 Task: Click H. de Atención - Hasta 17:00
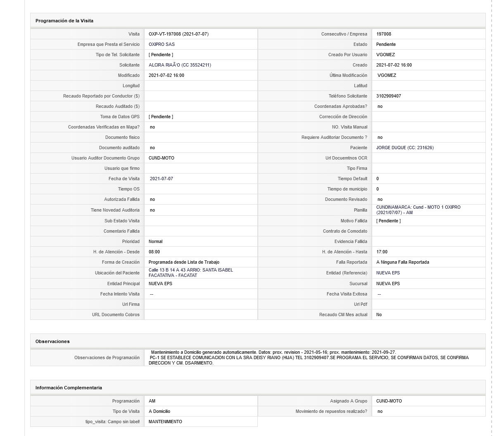(x=382, y=252)
